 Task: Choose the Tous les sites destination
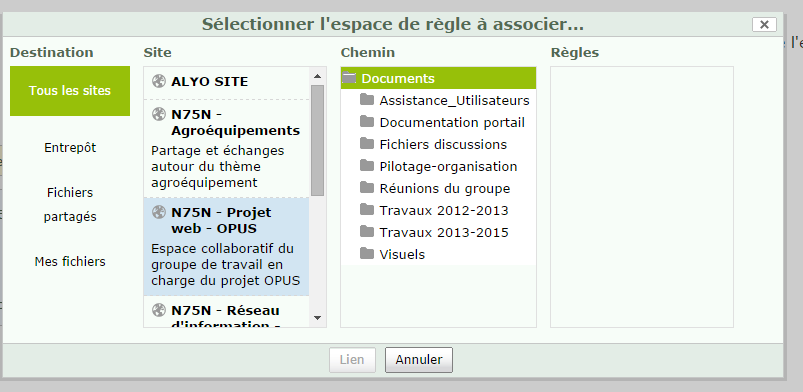click(70, 91)
